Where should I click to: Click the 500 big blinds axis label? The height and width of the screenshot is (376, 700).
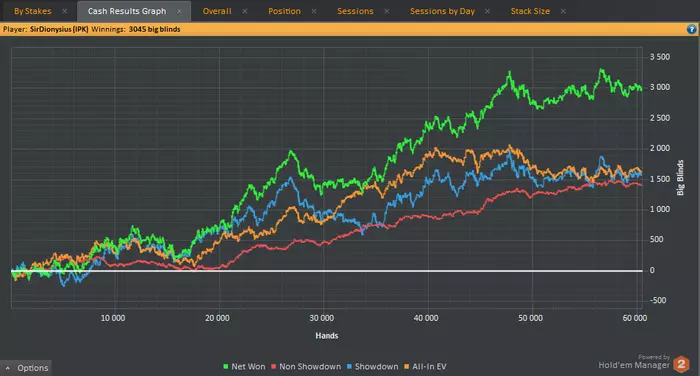[657, 239]
